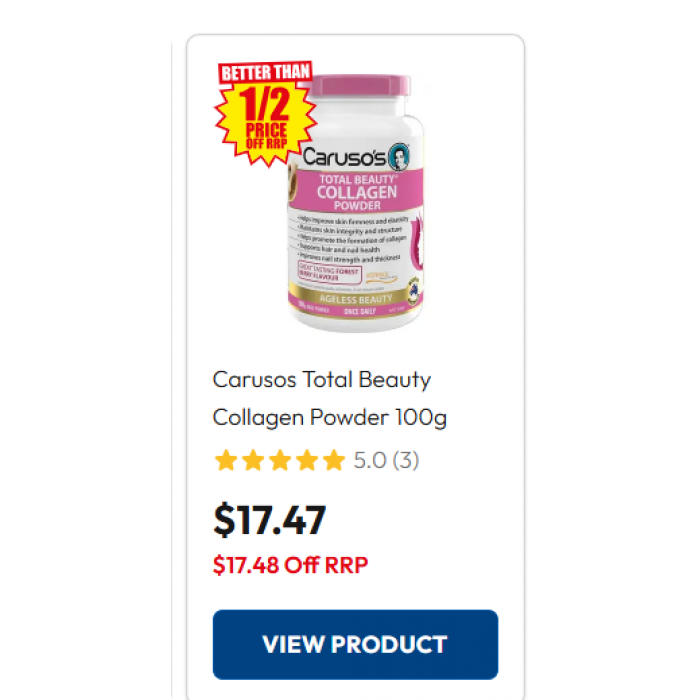The width and height of the screenshot is (700, 700).
Task: Click the Australian made emblem on bottle
Action: point(414,291)
